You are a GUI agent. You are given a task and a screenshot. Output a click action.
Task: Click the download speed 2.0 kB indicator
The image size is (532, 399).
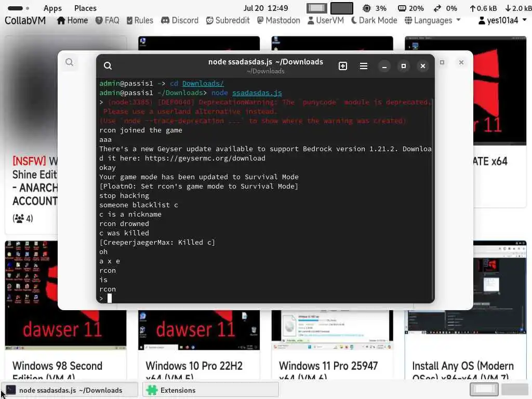[x=518, y=8]
